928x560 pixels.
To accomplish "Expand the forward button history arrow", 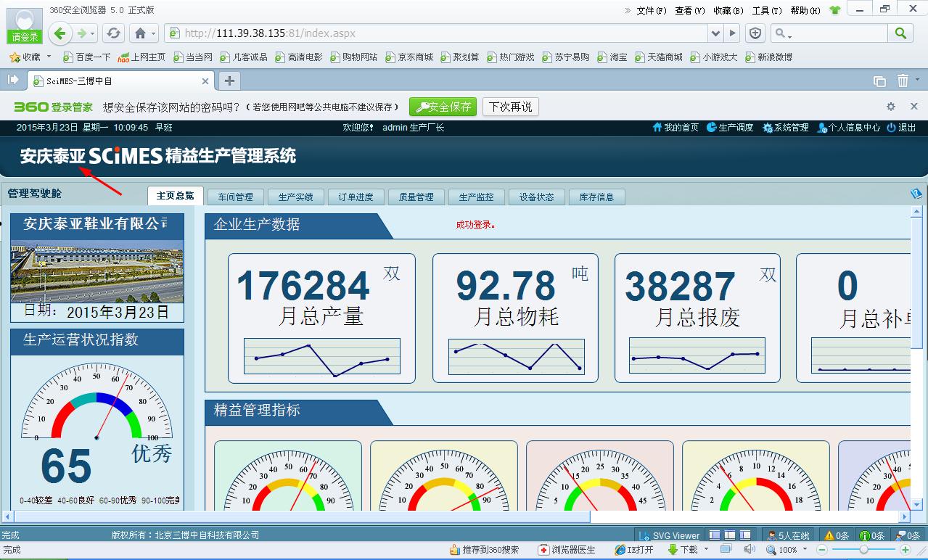I will pyautogui.click(x=93, y=33).
